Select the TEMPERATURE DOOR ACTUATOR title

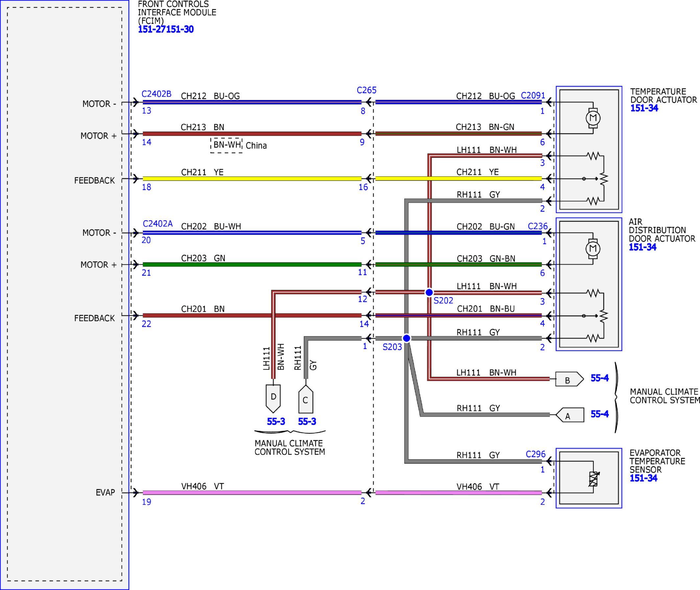664,96
